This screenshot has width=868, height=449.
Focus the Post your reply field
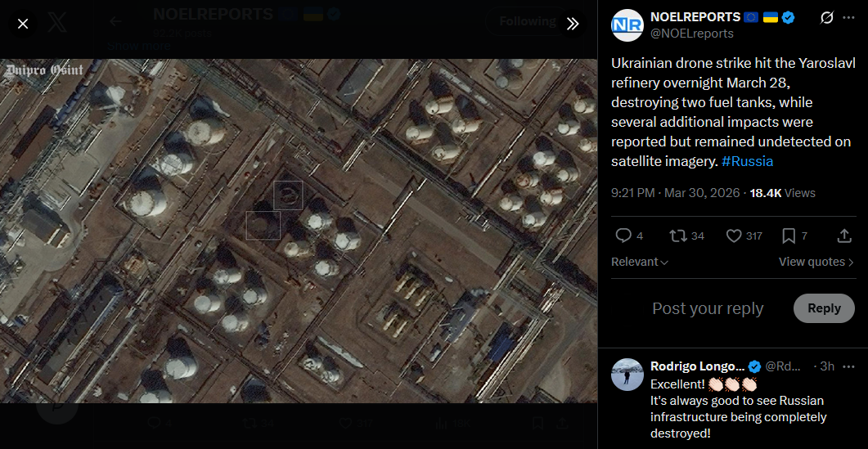(708, 308)
